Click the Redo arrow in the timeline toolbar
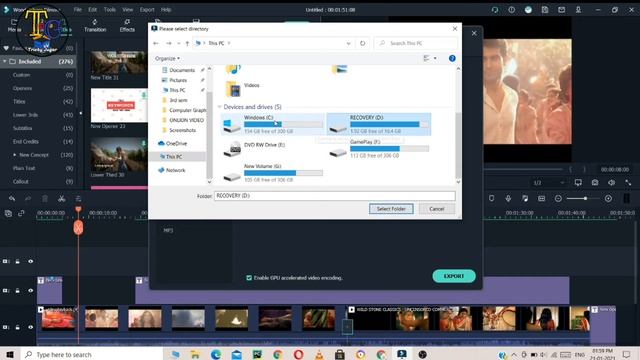 [x=28, y=198]
